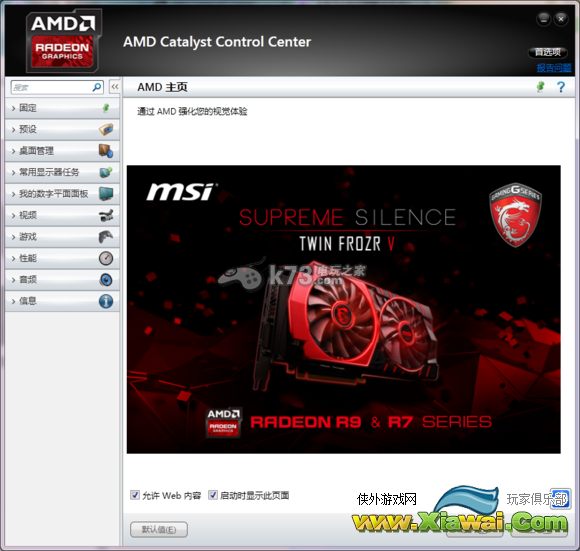Screen dimensions: 580x551
Task: Click the 信息 blue info icon
Action: tap(106, 301)
